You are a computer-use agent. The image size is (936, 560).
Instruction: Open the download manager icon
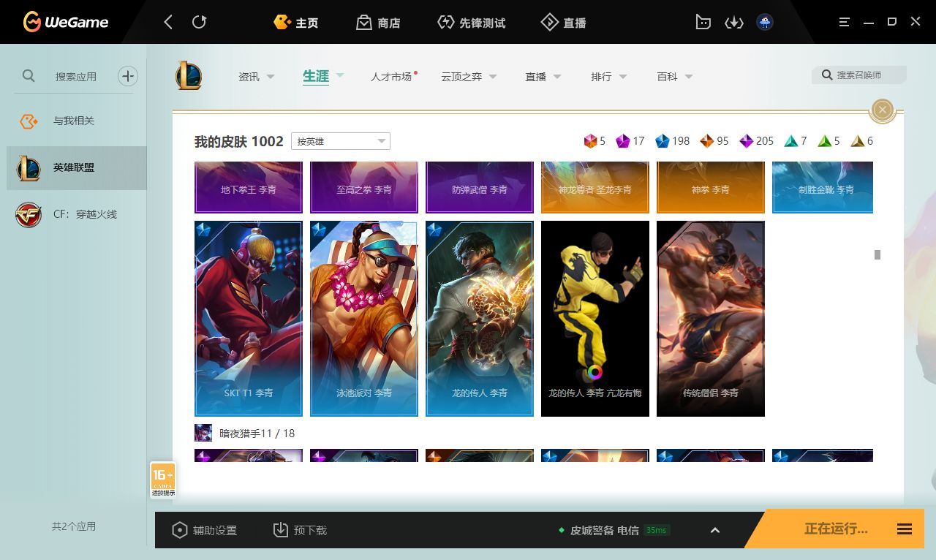(x=733, y=23)
